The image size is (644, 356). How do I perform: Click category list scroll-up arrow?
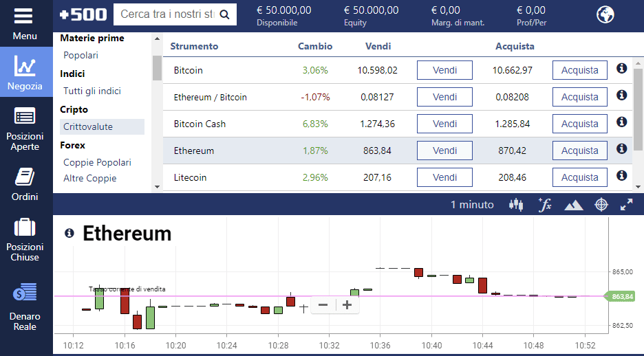point(157,38)
